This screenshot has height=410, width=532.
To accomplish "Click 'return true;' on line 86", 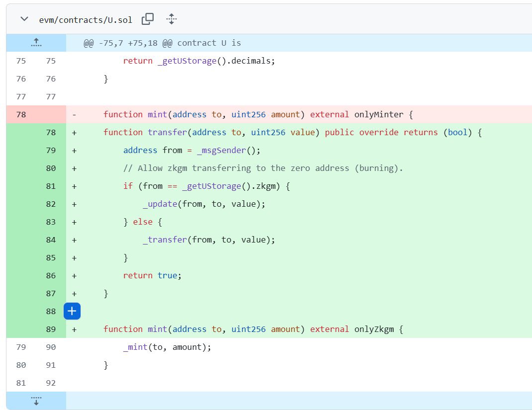I will [152, 276].
